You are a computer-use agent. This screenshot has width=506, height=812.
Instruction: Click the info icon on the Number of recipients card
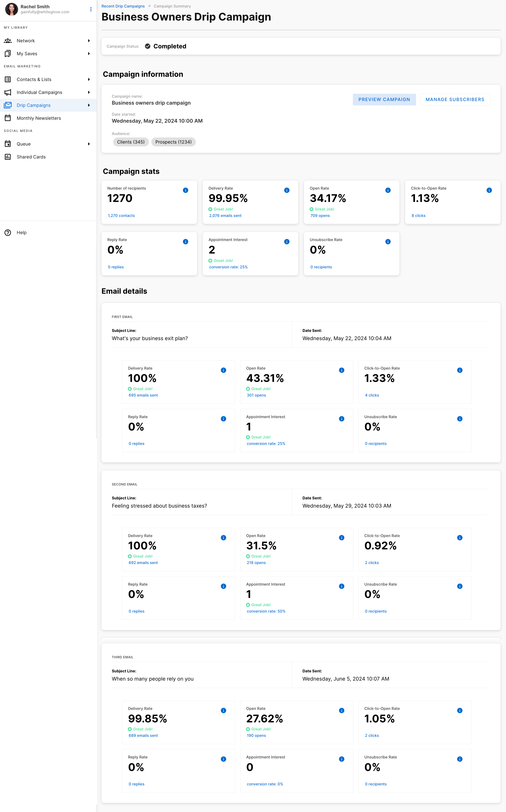tap(185, 190)
